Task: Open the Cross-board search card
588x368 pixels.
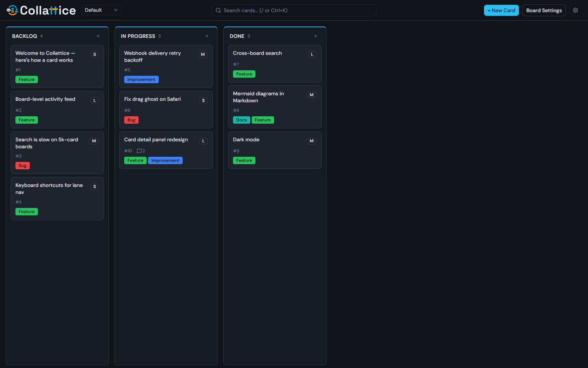Action: point(275,64)
